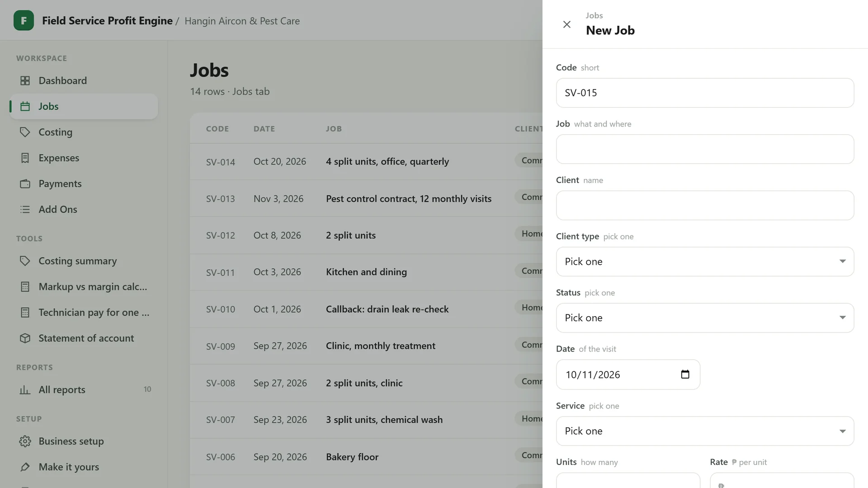868x488 pixels.
Task: Open the date picker calendar icon
Action: click(685, 374)
